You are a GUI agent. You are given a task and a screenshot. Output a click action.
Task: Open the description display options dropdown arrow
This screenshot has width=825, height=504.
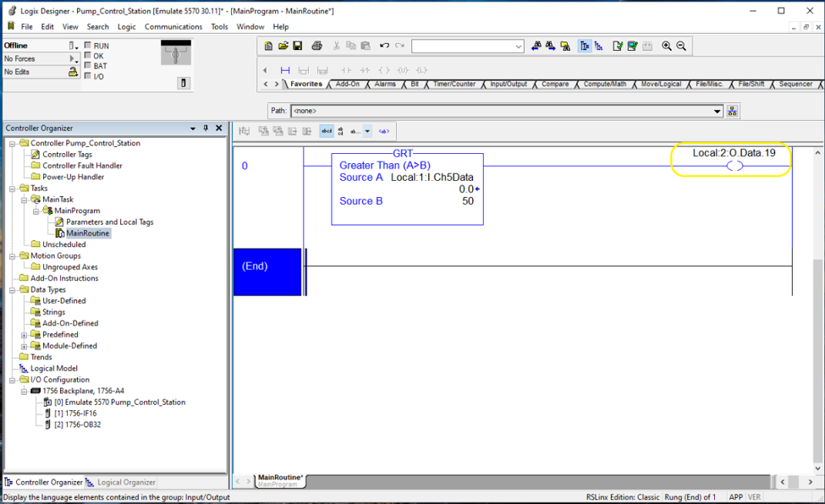click(367, 131)
